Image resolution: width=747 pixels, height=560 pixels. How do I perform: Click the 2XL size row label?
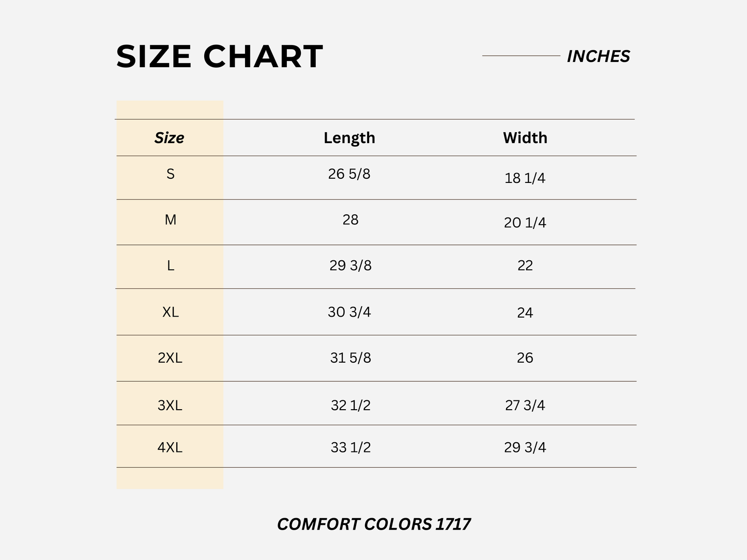[170, 358]
